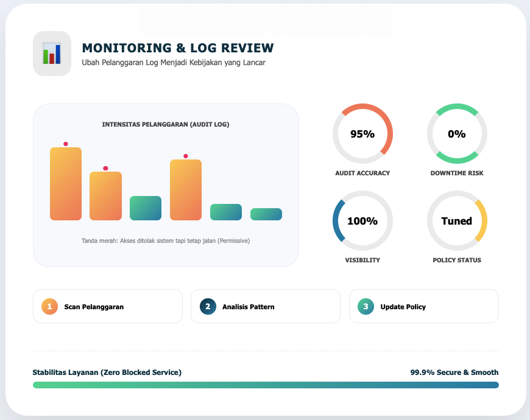530x420 pixels.
Task: Choose the Update Policy step card
Action: pos(424,306)
